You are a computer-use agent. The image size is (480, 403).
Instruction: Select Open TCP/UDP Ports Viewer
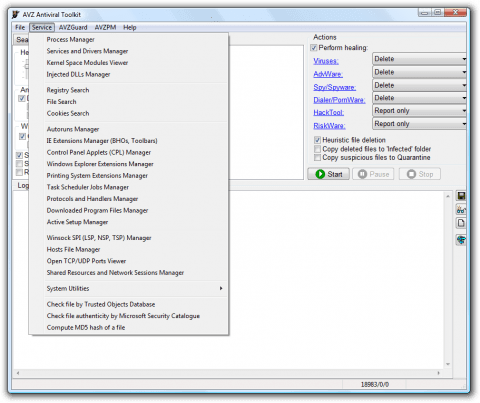point(129,261)
